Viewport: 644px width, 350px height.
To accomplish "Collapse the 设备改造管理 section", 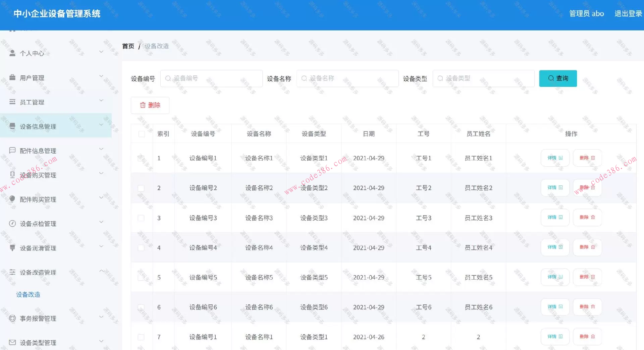I will 101,271.
